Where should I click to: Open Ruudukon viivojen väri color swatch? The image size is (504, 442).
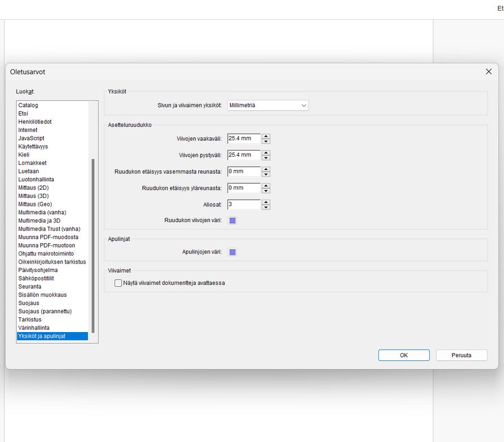pyautogui.click(x=232, y=220)
